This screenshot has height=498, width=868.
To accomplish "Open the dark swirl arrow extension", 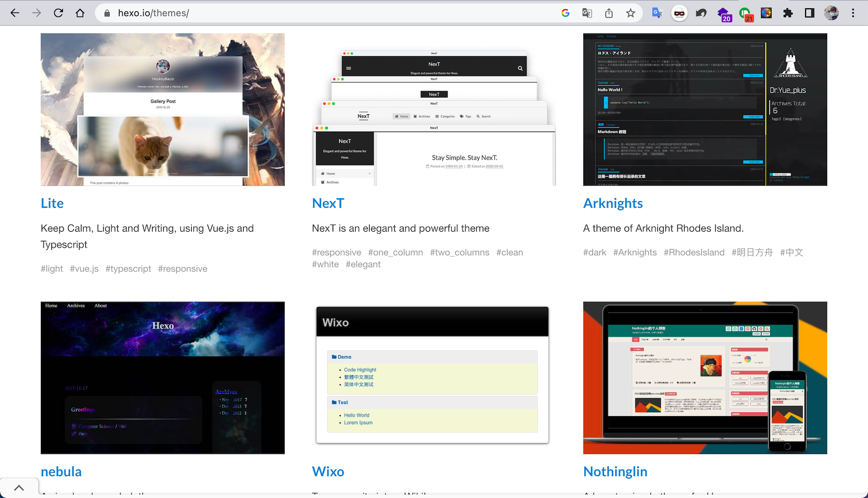I will [701, 13].
